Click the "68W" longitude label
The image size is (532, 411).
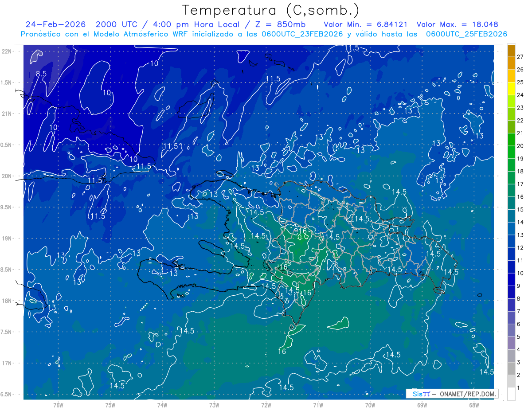[x=474, y=405]
